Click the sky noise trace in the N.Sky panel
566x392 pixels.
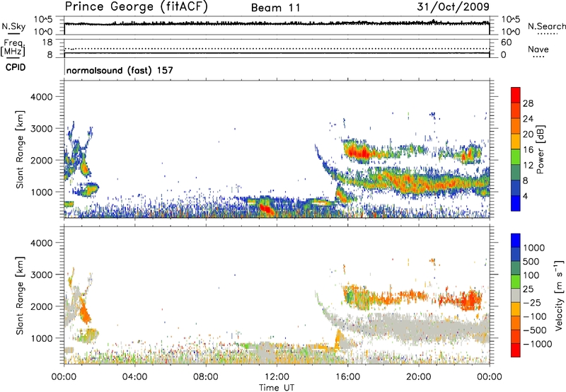tap(277, 24)
